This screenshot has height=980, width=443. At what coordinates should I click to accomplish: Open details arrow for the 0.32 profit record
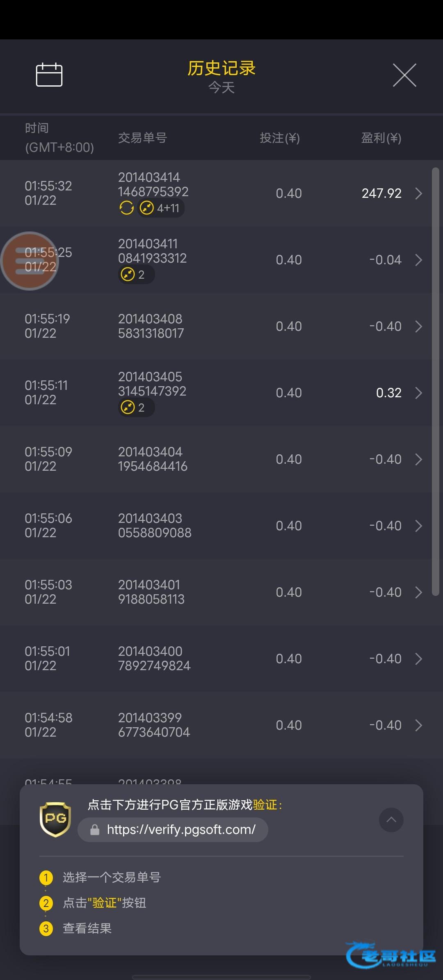[418, 393]
